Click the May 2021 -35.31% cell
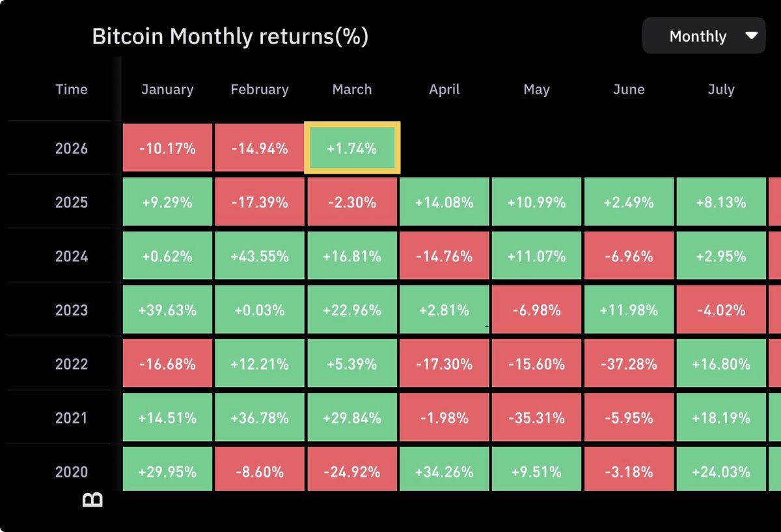 [536, 418]
